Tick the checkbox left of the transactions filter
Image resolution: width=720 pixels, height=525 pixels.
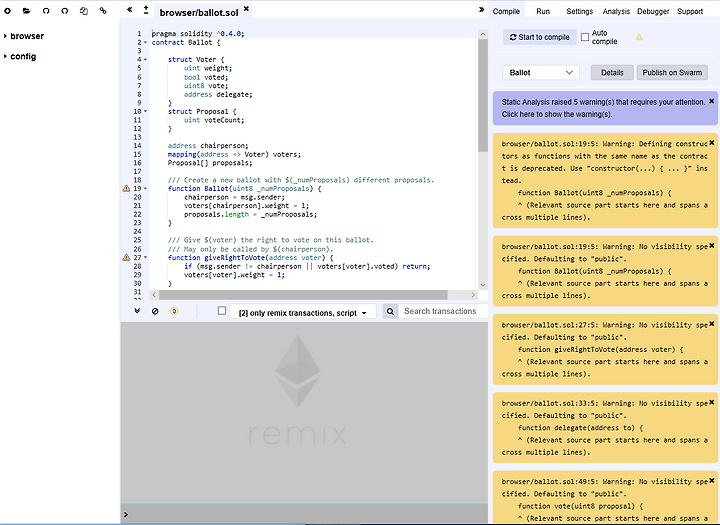[x=222, y=311]
